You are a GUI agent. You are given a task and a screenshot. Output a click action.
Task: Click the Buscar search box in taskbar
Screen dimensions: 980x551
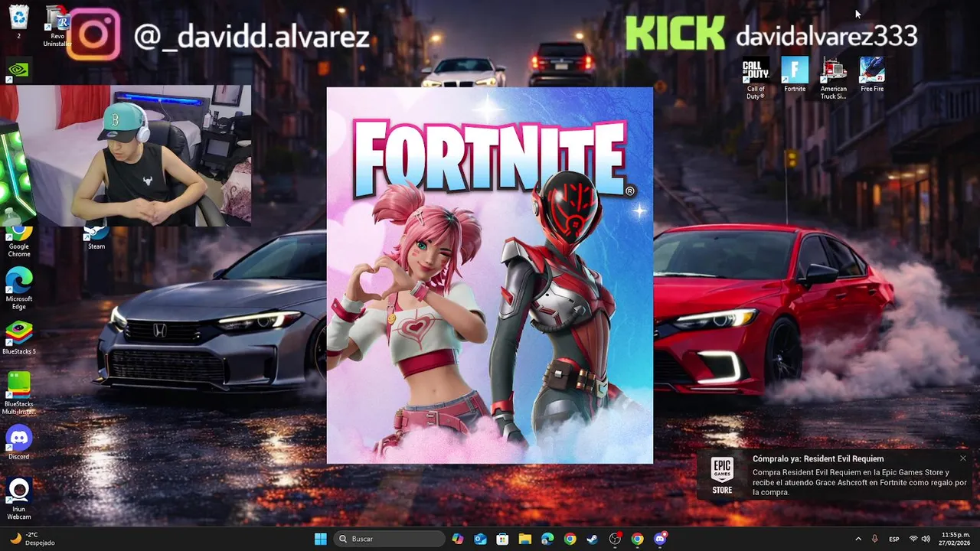390,539
